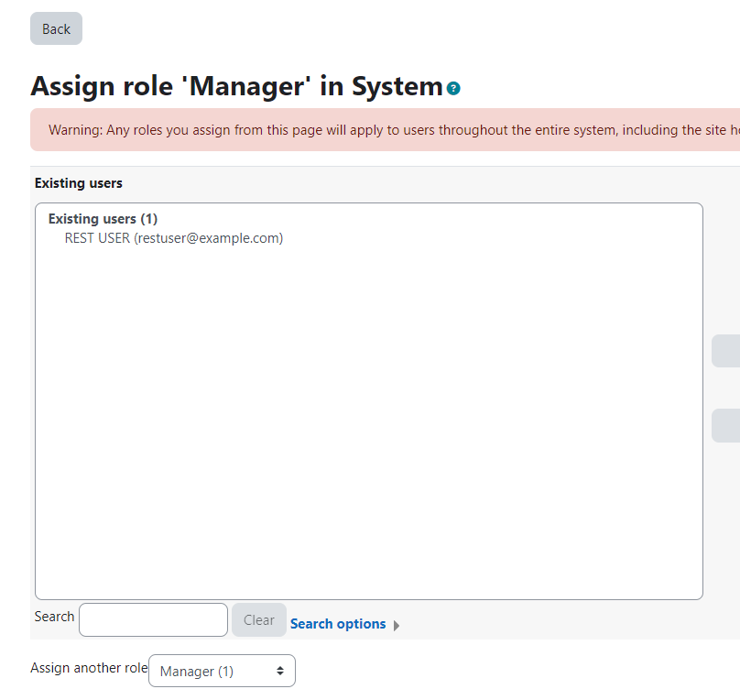Open the Search options link
Viewport: 740px width, 700px height.
point(338,624)
